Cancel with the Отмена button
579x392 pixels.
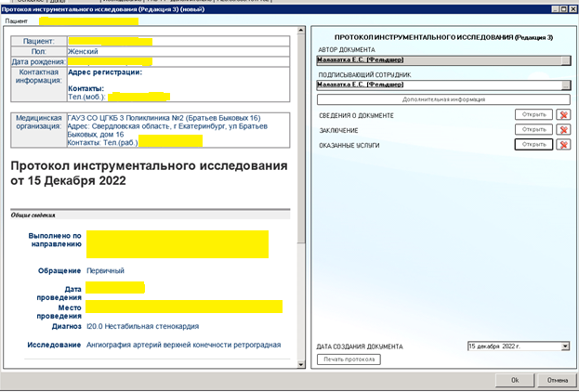point(557,380)
